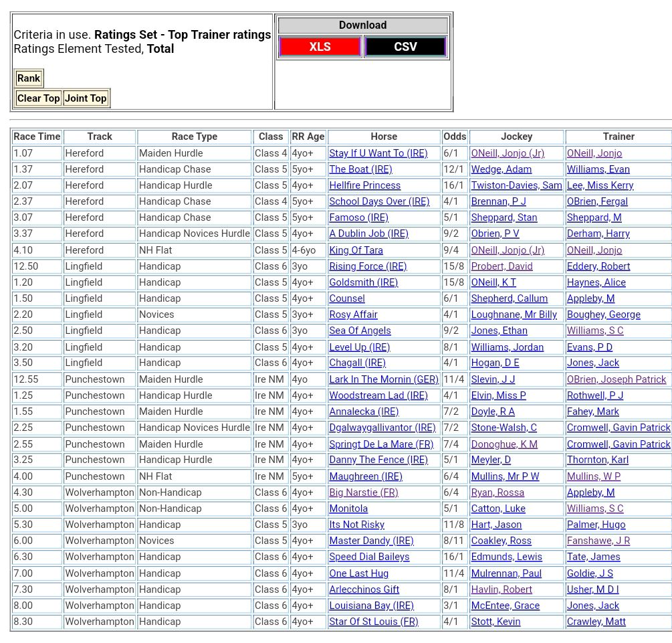Open horse Stay If U Want To (IRE)
Image resolution: width=672 pixels, height=643 pixels.
[378, 153]
